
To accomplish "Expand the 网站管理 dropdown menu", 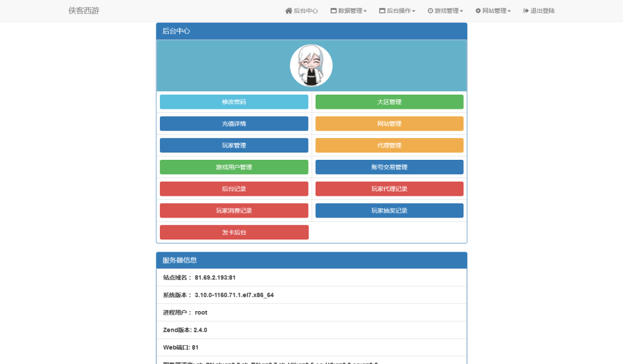I will 493,10.
